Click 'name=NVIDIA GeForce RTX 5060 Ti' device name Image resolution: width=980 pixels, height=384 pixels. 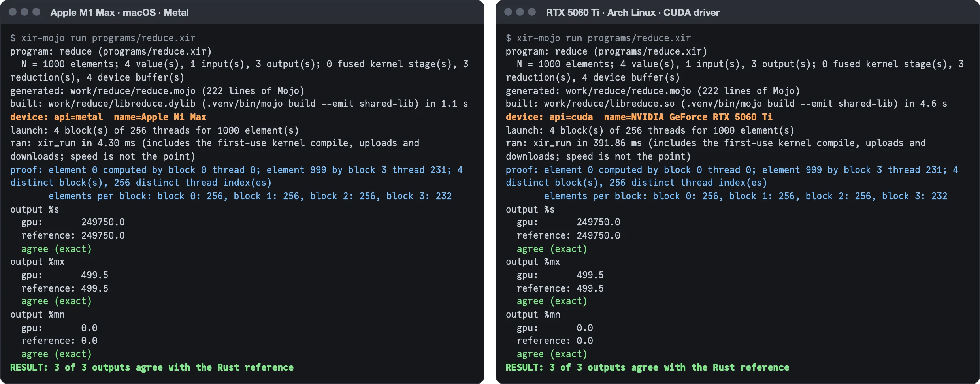click(688, 117)
